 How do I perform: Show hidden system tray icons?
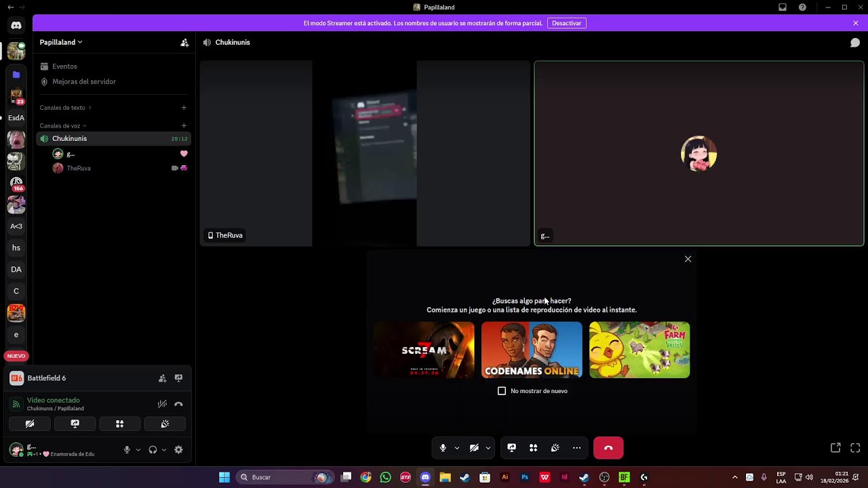tap(734, 477)
